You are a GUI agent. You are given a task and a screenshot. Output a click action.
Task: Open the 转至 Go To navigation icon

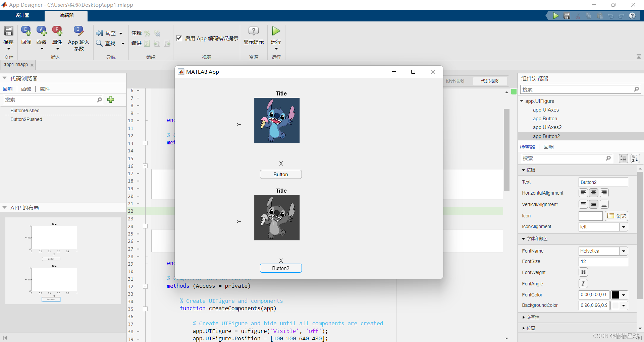(x=99, y=33)
